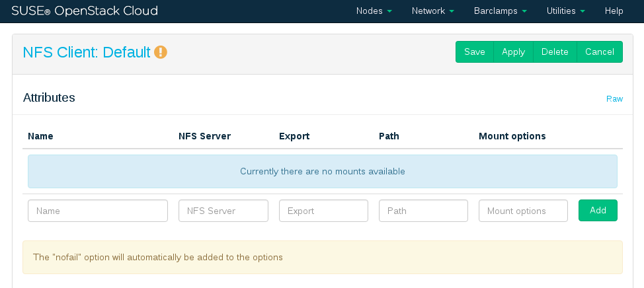Delete the NFS Client proposal
Screen dimensions: 644x288
(555, 52)
